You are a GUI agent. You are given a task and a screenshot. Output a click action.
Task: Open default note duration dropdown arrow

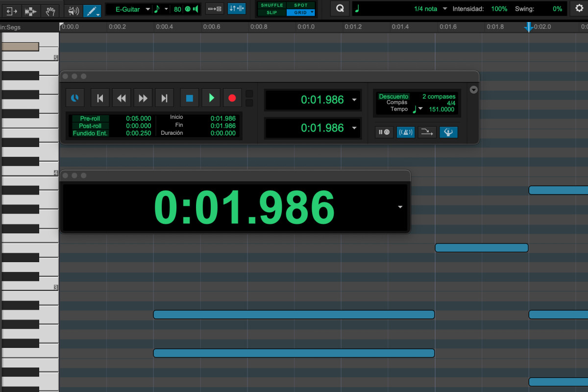click(166, 9)
